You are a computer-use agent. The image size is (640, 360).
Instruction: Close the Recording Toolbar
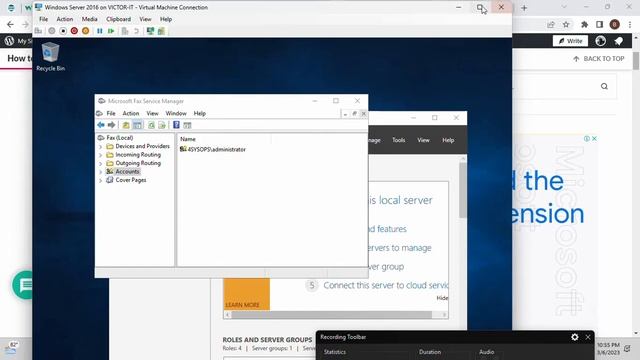[588, 337]
